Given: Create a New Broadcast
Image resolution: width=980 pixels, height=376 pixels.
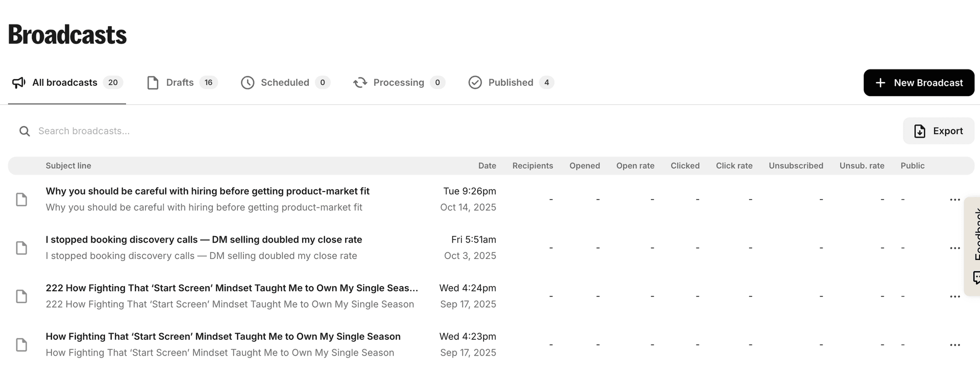Looking at the screenshot, I should [x=918, y=83].
